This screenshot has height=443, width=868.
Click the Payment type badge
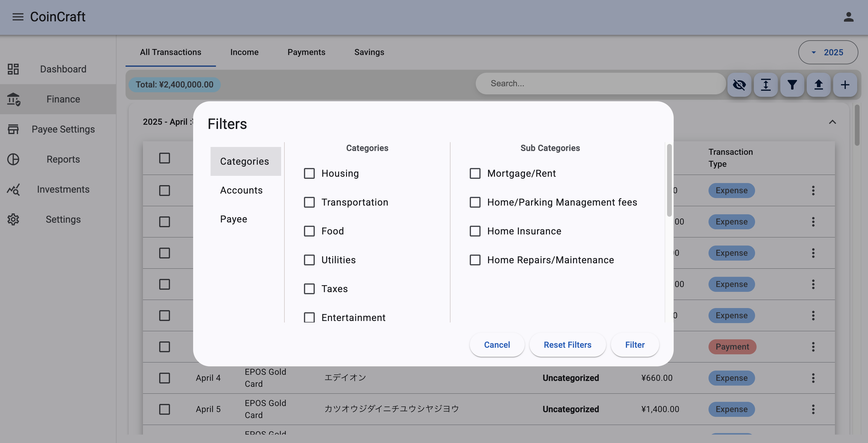click(x=732, y=347)
